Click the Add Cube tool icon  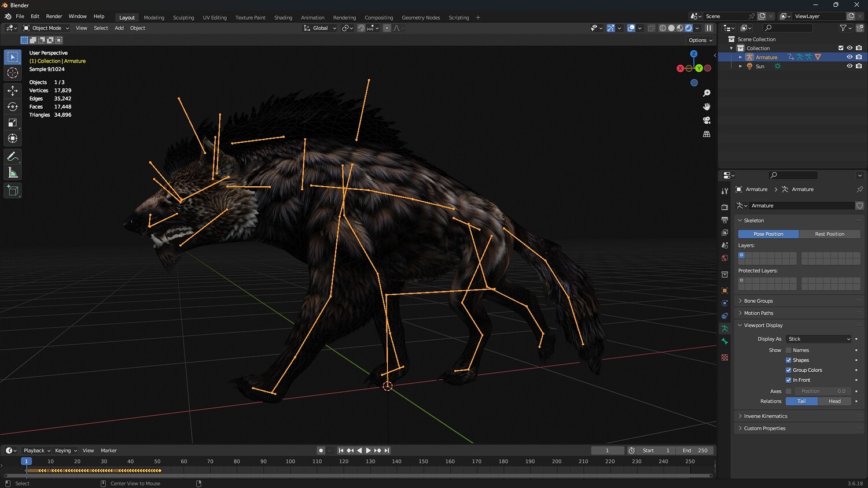coord(13,190)
